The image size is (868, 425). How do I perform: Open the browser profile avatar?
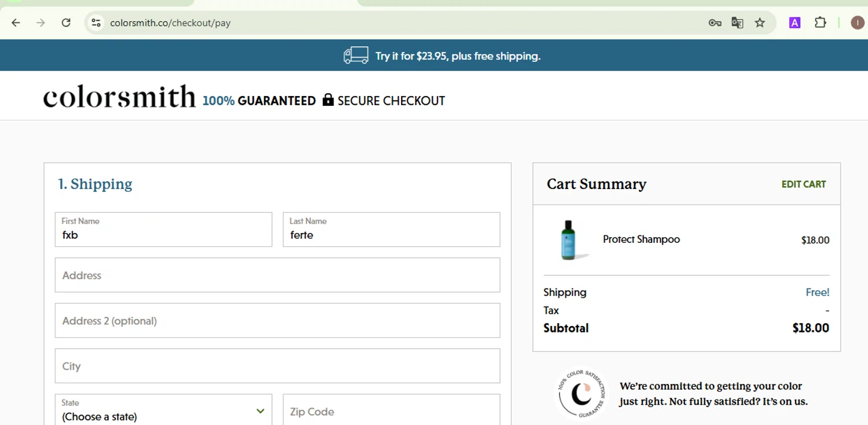tap(857, 23)
